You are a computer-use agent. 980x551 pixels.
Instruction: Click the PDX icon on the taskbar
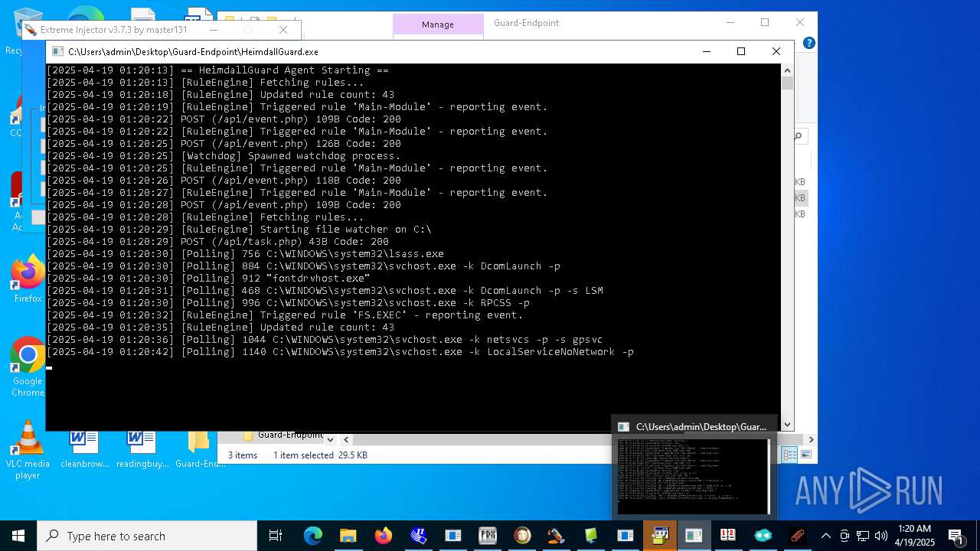tap(488, 536)
